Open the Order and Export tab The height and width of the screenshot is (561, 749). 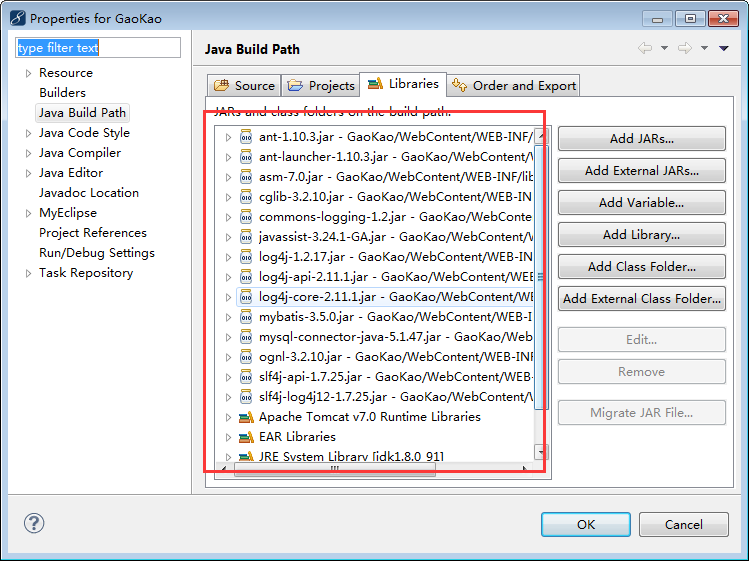514,86
